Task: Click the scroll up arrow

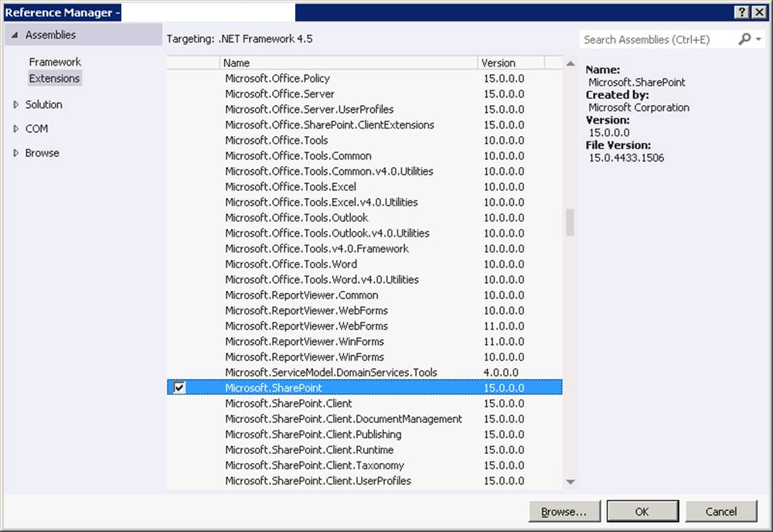Action: (570, 63)
